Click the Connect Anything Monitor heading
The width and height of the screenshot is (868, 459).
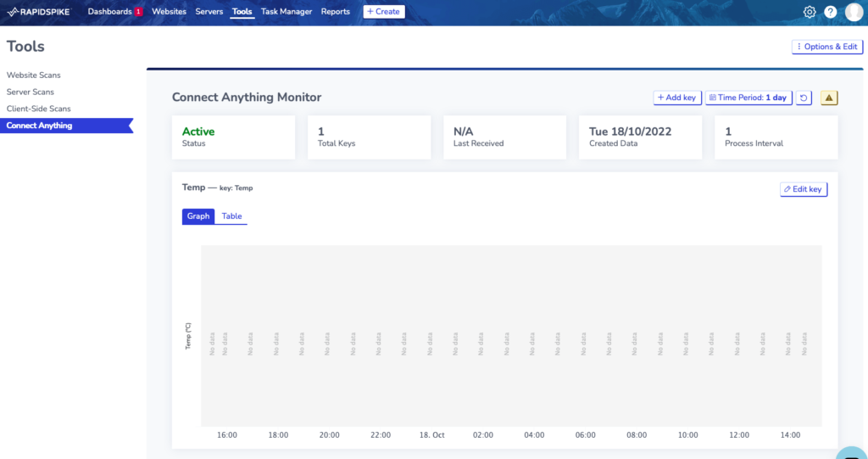point(247,97)
